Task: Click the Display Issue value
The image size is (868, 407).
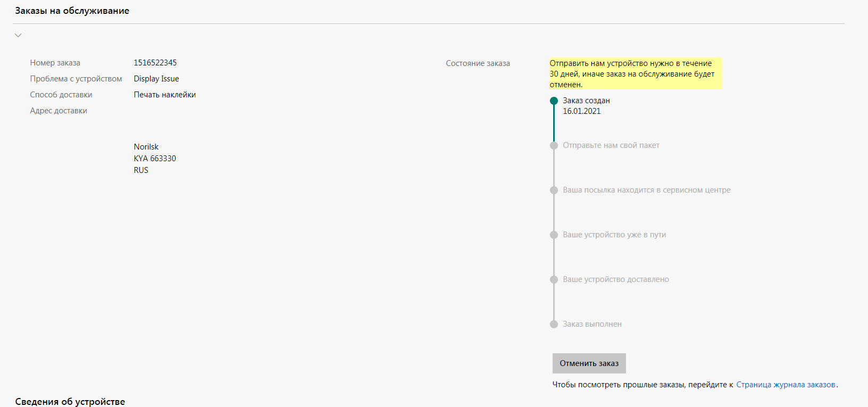Action: [x=156, y=79]
